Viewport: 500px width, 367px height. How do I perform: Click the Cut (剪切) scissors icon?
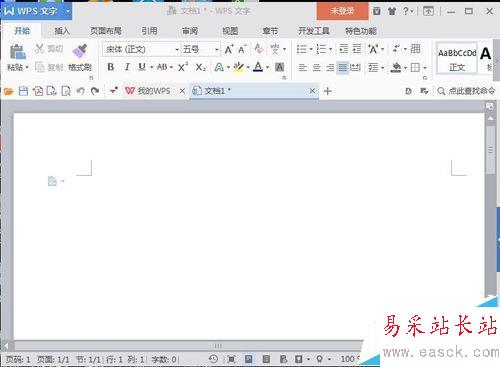click(x=40, y=49)
